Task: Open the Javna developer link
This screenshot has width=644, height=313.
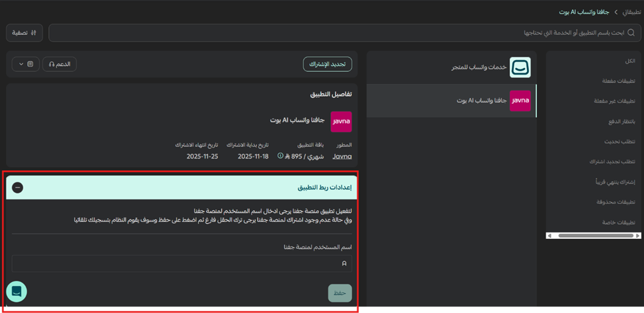Action: [x=342, y=156]
